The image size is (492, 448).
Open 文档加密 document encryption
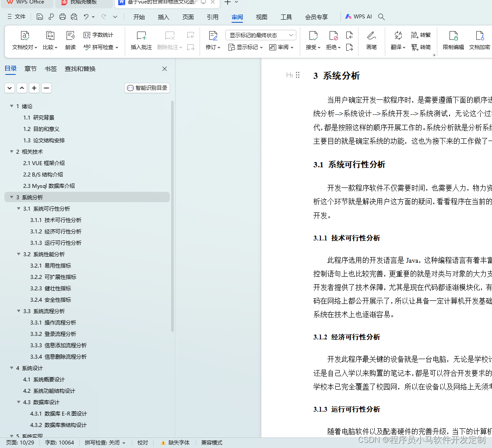click(479, 40)
